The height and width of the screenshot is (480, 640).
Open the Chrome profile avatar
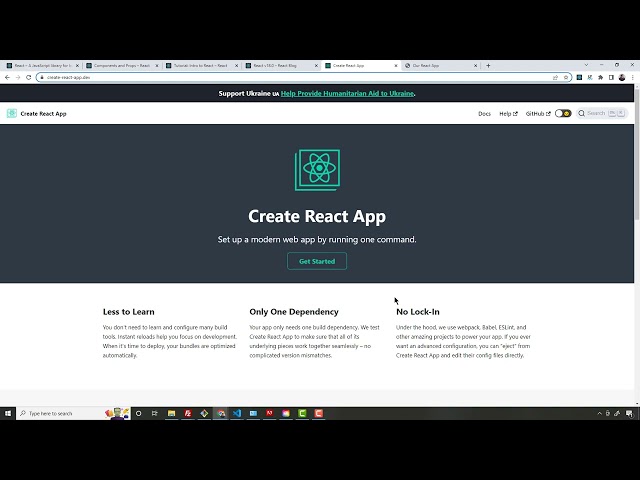(x=622, y=77)
